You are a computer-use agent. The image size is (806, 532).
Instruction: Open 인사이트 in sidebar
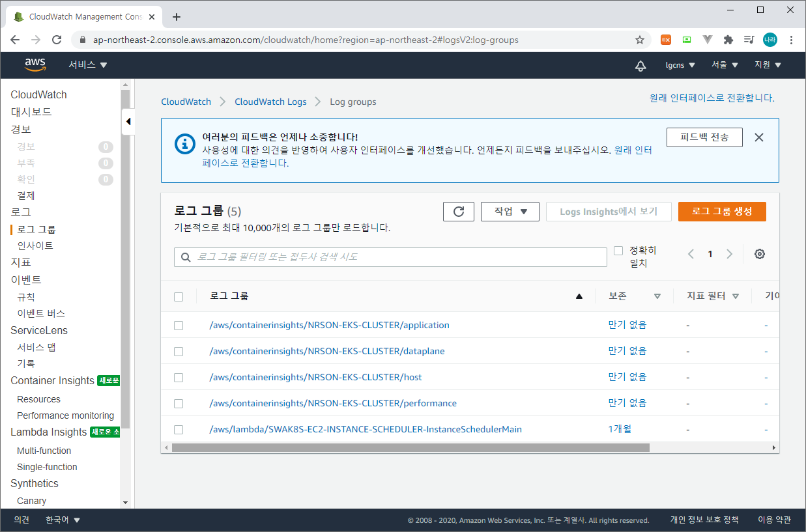35,245
